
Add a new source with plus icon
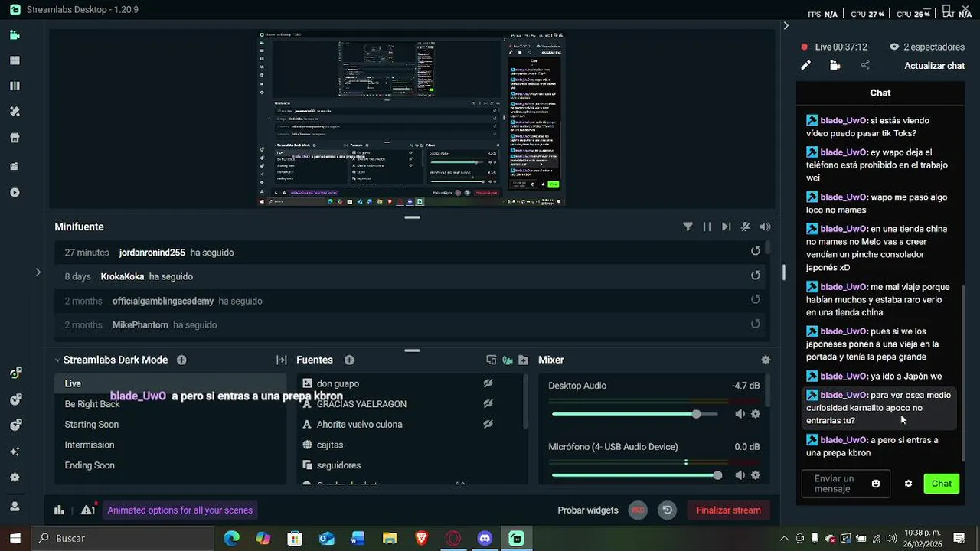[349, 360]
